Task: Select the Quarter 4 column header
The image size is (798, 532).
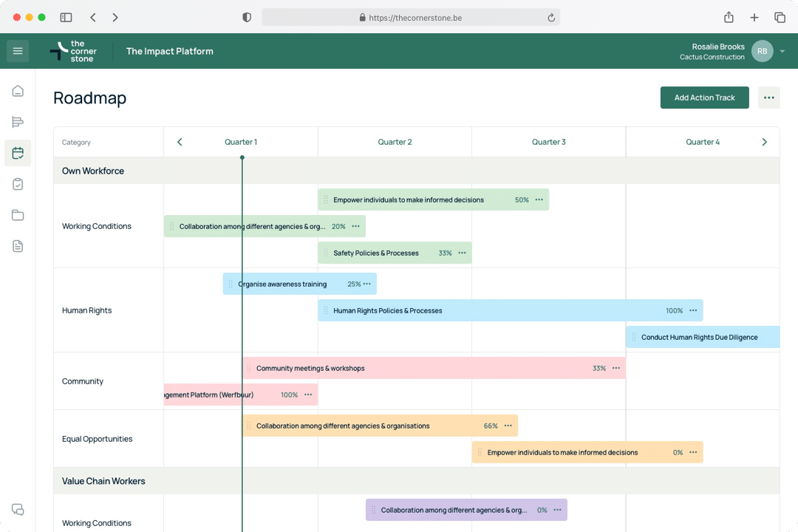Action: click(703, 142)
